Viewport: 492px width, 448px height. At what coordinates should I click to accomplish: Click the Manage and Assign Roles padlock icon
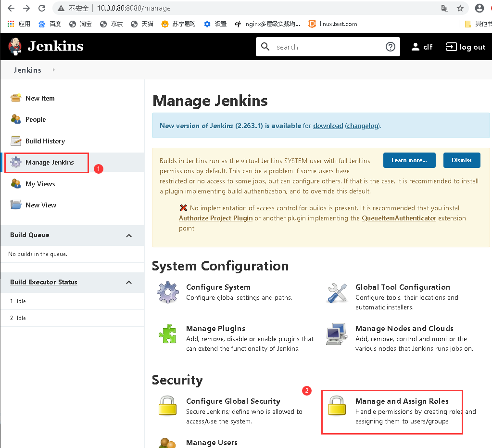click(337, 406)
